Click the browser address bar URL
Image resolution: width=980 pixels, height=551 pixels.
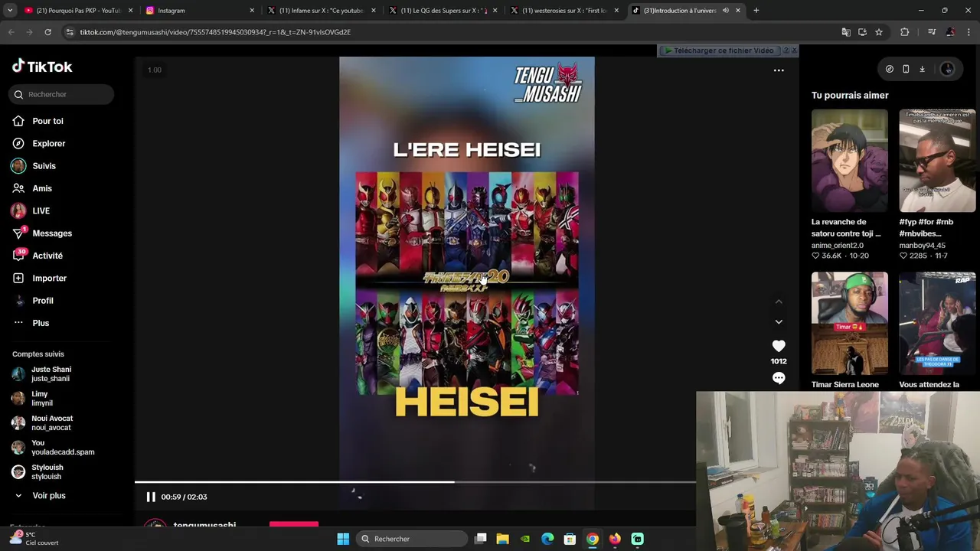coord(215,32)
